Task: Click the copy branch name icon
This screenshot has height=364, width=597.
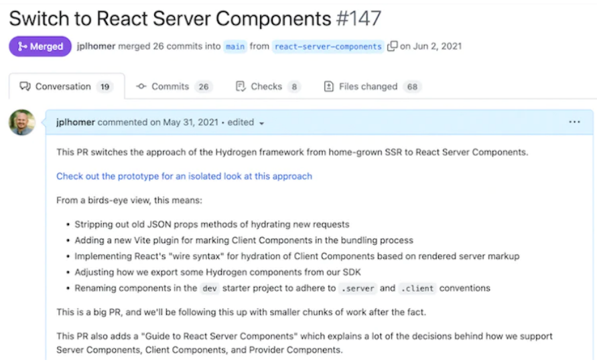Action: pyautogui.click(x=392, y=46)
